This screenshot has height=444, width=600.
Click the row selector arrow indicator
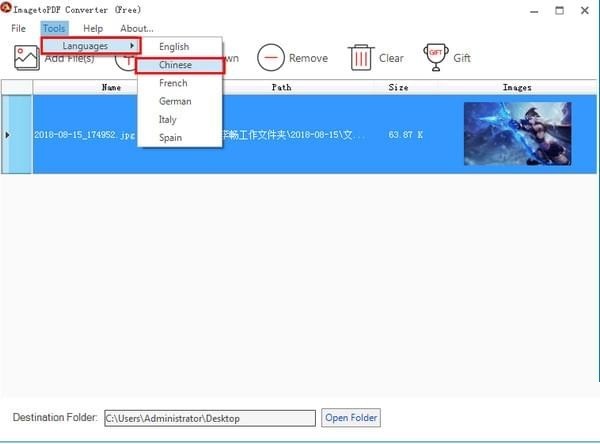[7, 135]
